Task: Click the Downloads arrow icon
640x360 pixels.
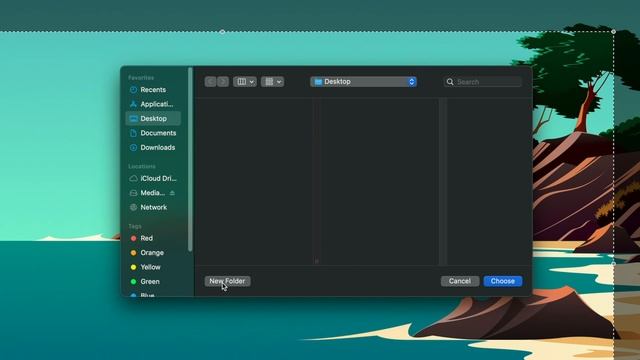Action: (x=133, y=147)
